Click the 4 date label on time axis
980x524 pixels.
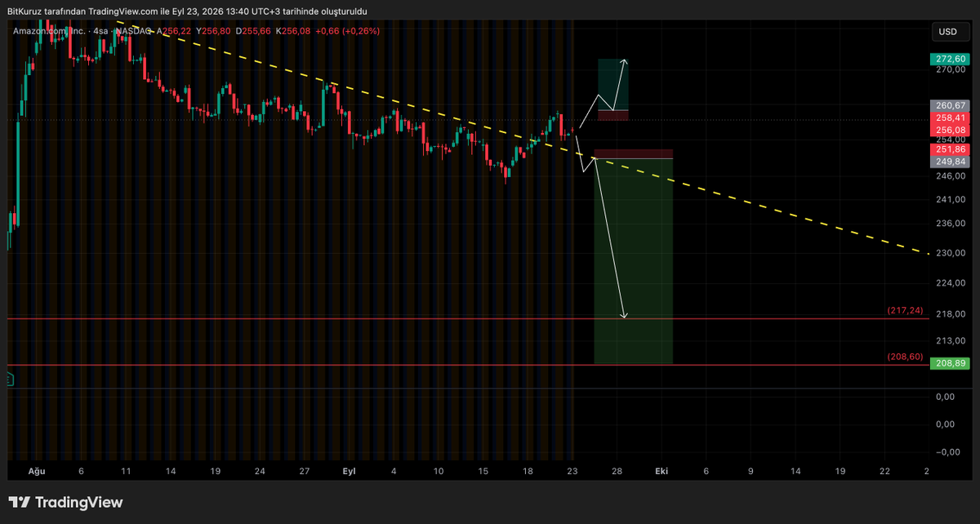click(394, 472)
